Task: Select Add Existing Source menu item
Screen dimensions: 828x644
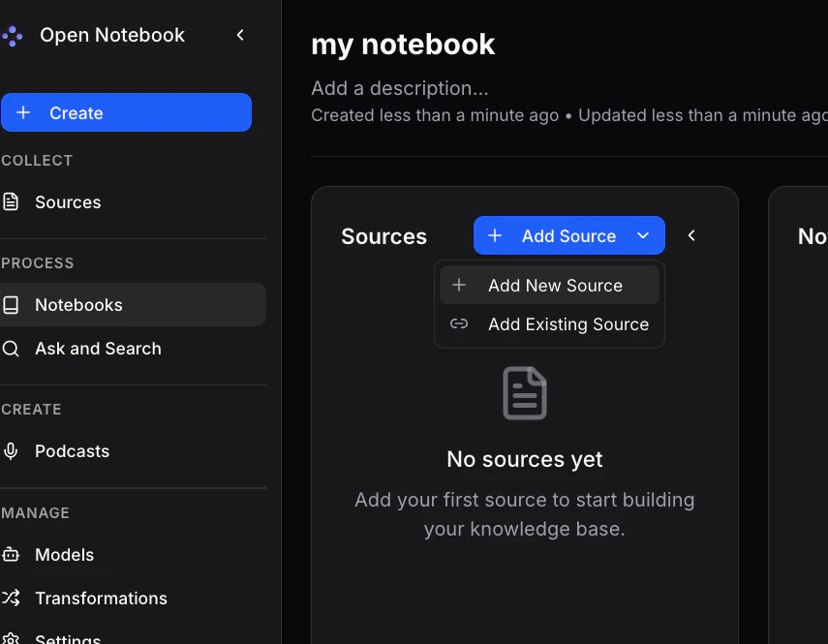Action: click(x=549, y=323)
